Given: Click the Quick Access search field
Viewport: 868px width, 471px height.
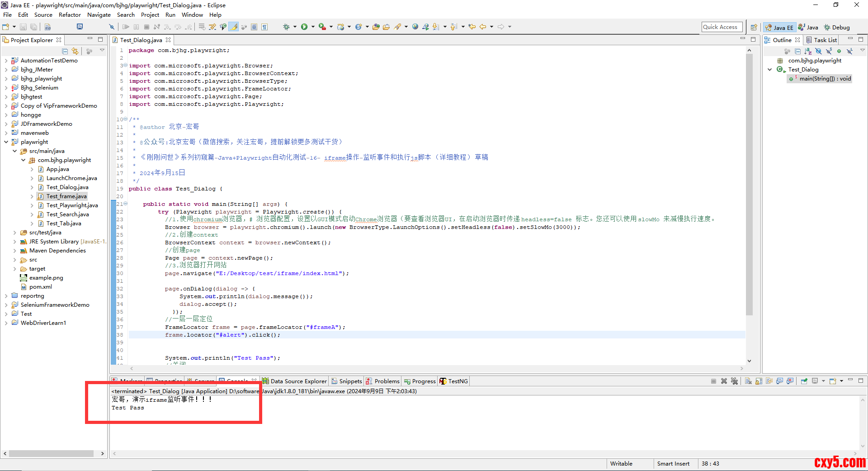Looking at the screenshot, I should pyautogui.click(x=722, y=27).
